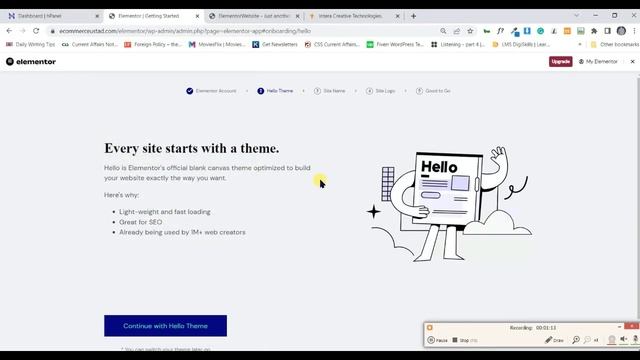Switch to the Dashboard hPanel browser tab
Viewport: 640px width, 360px height.
(x=52, y=16)
